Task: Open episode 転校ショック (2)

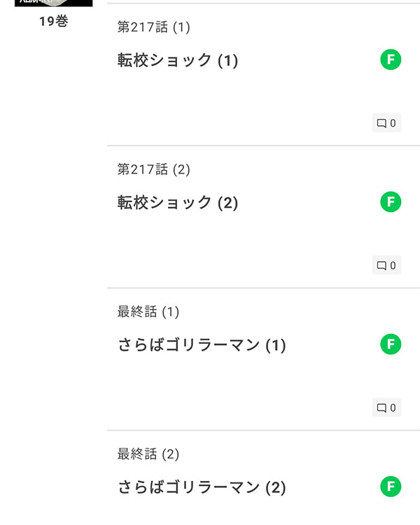Action: (178, 203)
